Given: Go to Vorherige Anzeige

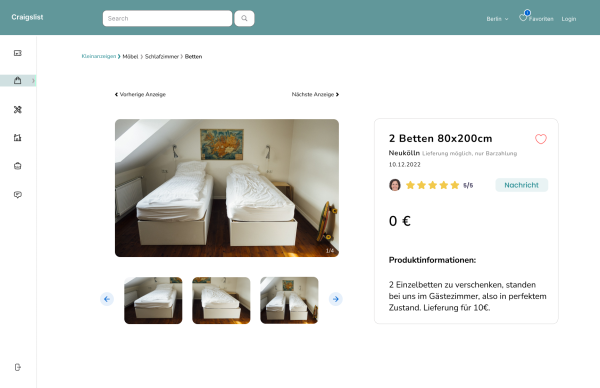Looking at the screenshot, I should tap(140, 94).
